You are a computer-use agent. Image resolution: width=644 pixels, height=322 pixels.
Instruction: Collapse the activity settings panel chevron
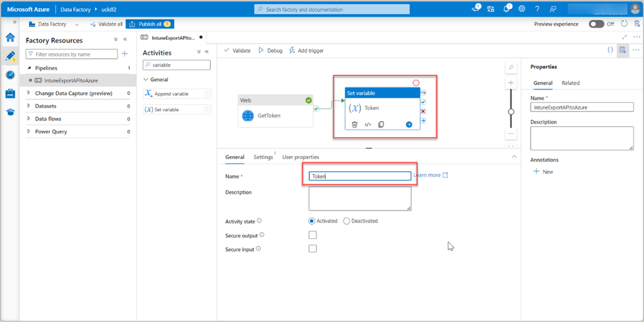514,156
